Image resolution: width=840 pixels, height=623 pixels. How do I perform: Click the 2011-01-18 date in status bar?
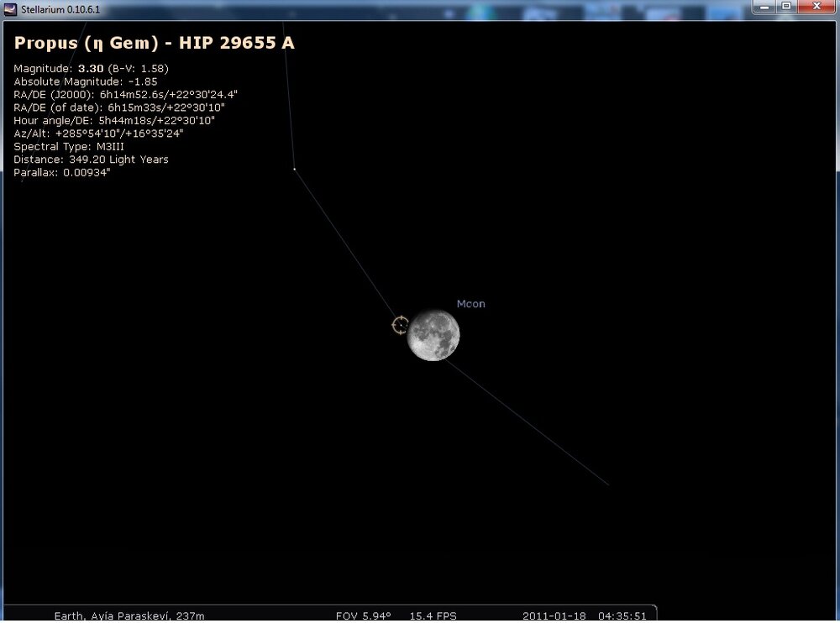coord(554,615)
